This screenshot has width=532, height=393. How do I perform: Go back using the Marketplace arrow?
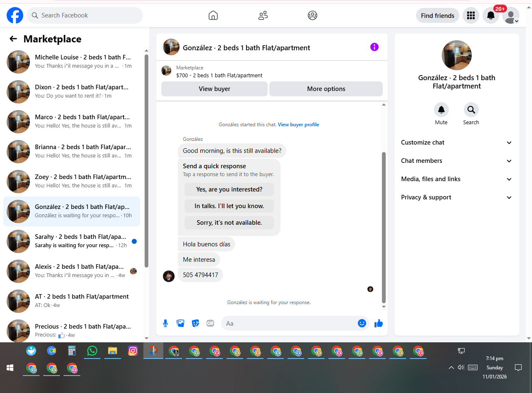point(13,39)
